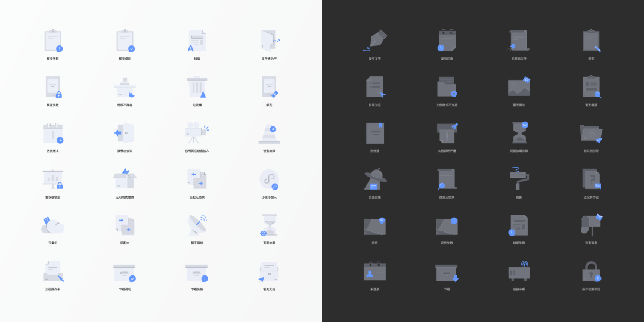This screenshot has width=644, height=322.
Task: Click the 提交失败 clipboard icon with exclamation badge
Action: (x=54, y=41)
